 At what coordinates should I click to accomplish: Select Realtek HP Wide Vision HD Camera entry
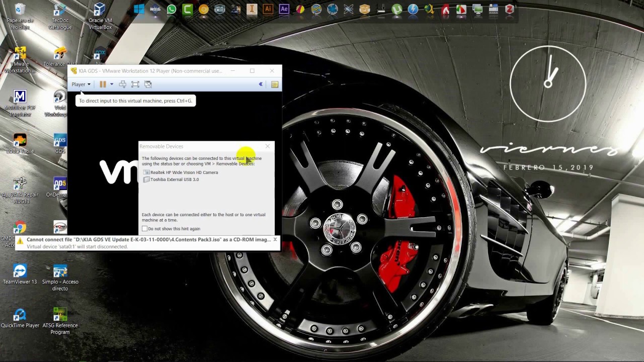tap(180, 172)
